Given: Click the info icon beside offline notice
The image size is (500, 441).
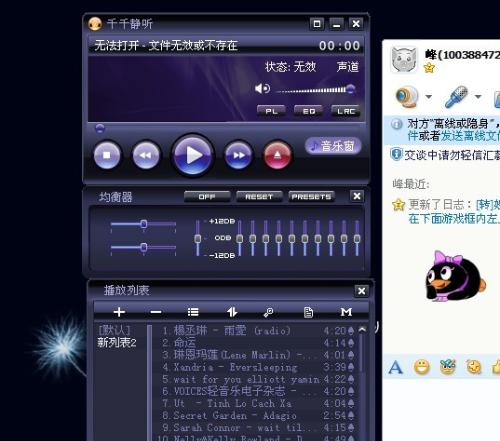Looking at the screenshot, I should [397, 124].
